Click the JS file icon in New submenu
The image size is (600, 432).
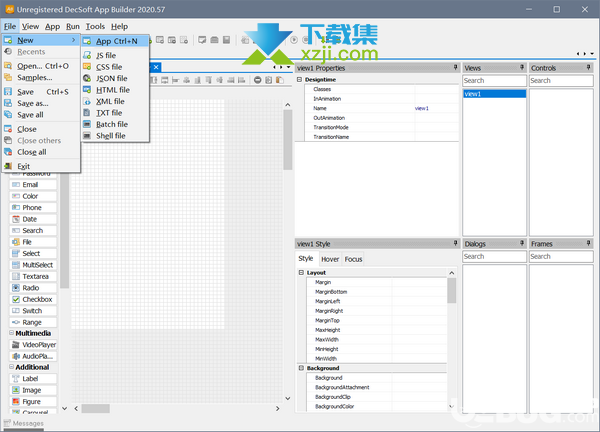coord(87,55)
